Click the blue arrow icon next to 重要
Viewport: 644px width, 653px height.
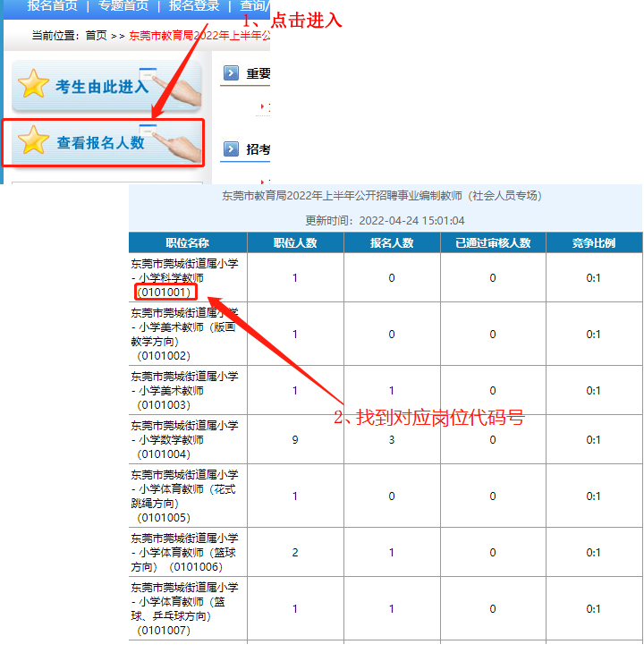point(231,73)
